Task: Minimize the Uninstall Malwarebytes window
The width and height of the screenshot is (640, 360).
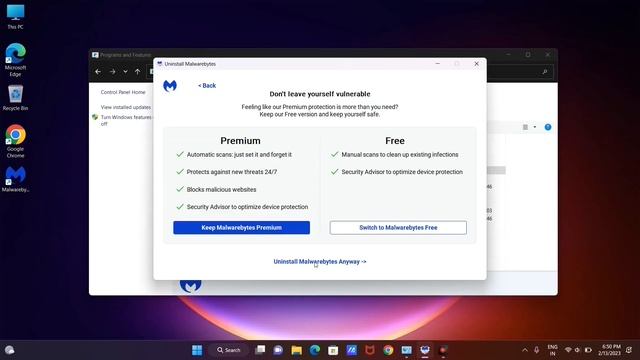Action: [x=438, y=64]
